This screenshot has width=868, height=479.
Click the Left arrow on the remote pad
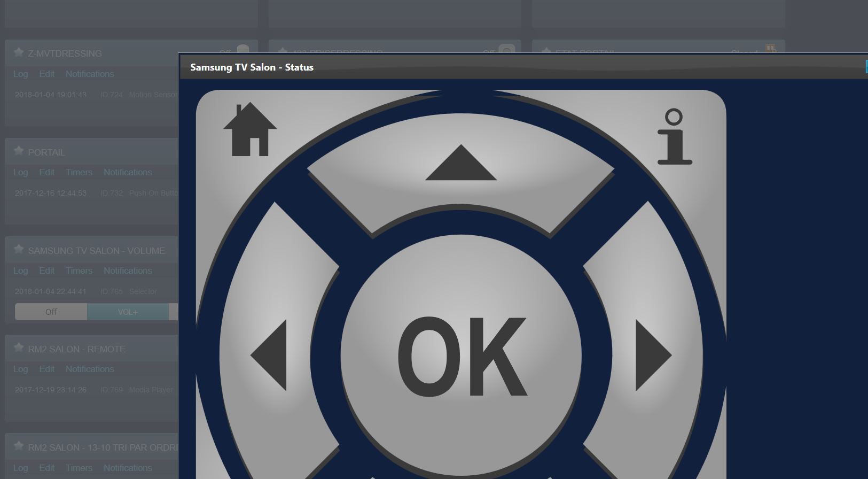[269, 355]
